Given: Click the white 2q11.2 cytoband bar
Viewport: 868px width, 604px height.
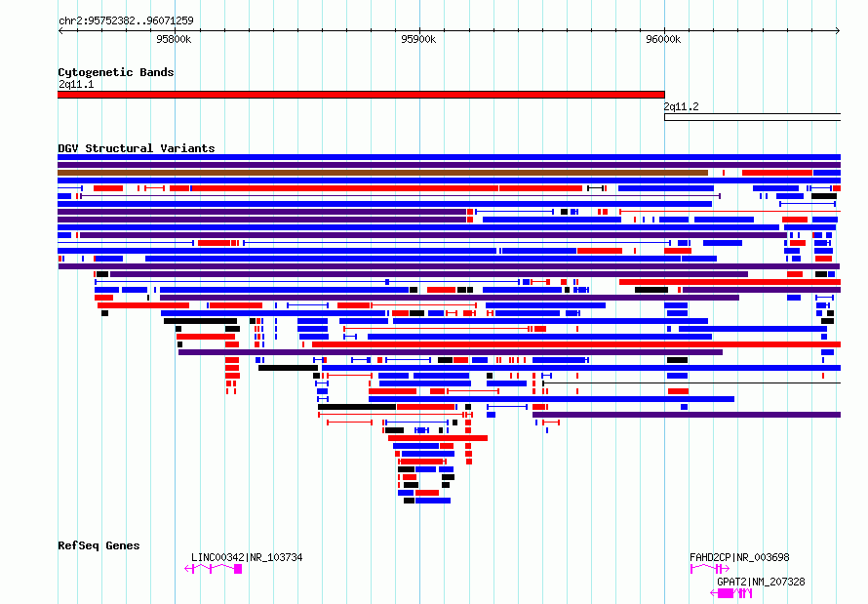Looking at the screenshot, I should tap(752, 117).
